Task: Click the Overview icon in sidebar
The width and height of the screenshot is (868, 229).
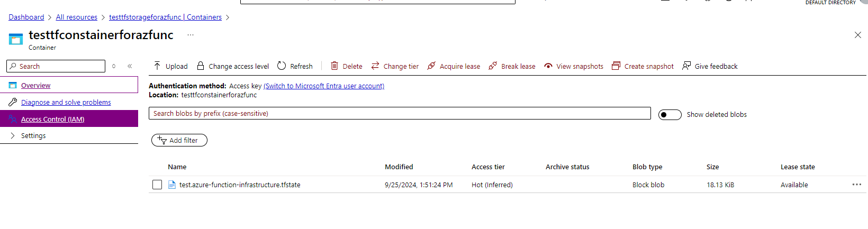Action: coord(13,85)
